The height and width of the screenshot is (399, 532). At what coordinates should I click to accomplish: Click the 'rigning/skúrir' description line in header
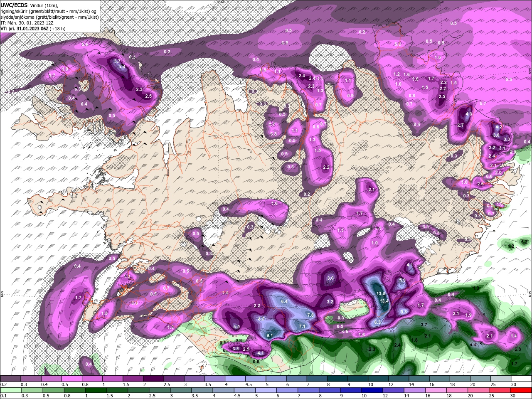pyautogui.click(x=49, y=11)
